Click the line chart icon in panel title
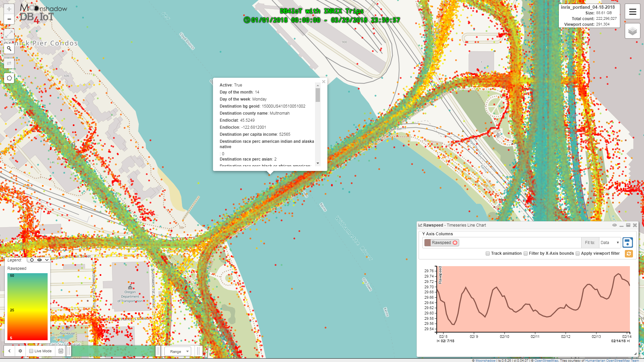The width and height of the screenshot is (644, 362). 420,225
